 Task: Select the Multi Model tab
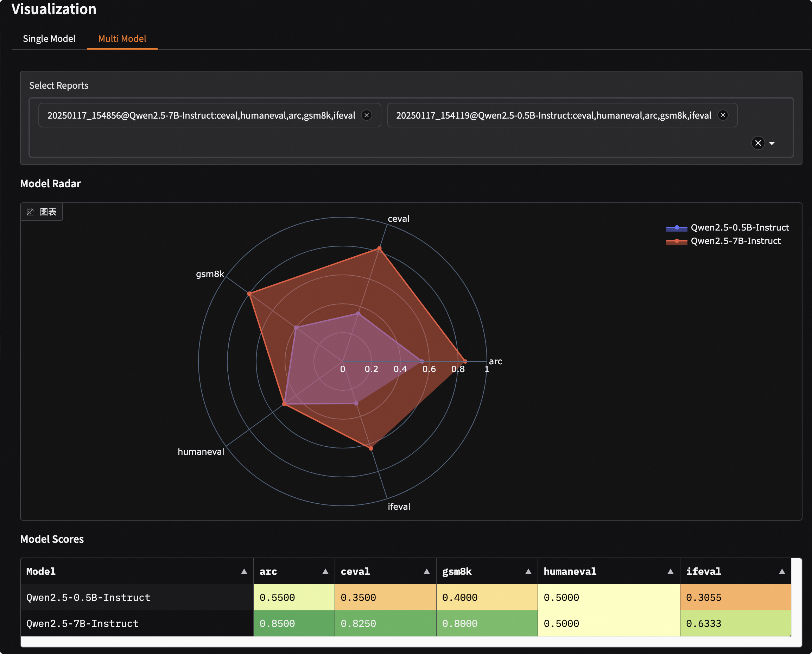pyautogui.click(x=122, y=39)
